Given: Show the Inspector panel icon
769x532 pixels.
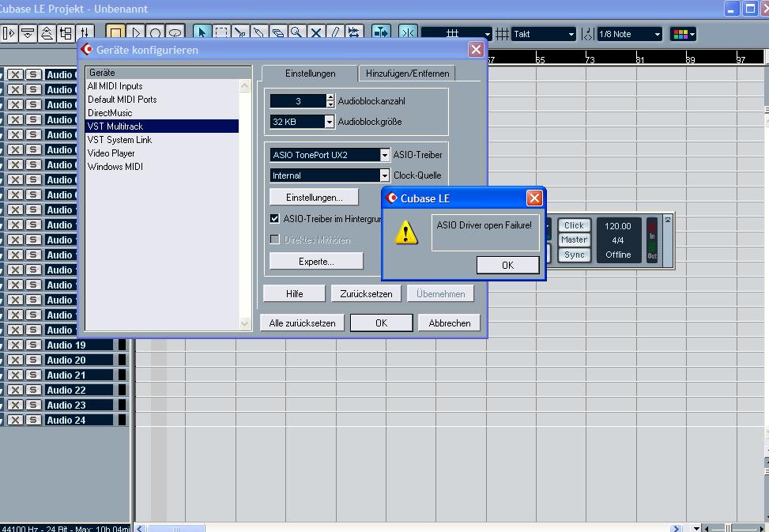Looking at the screenshot, I should tap(9, 33).
